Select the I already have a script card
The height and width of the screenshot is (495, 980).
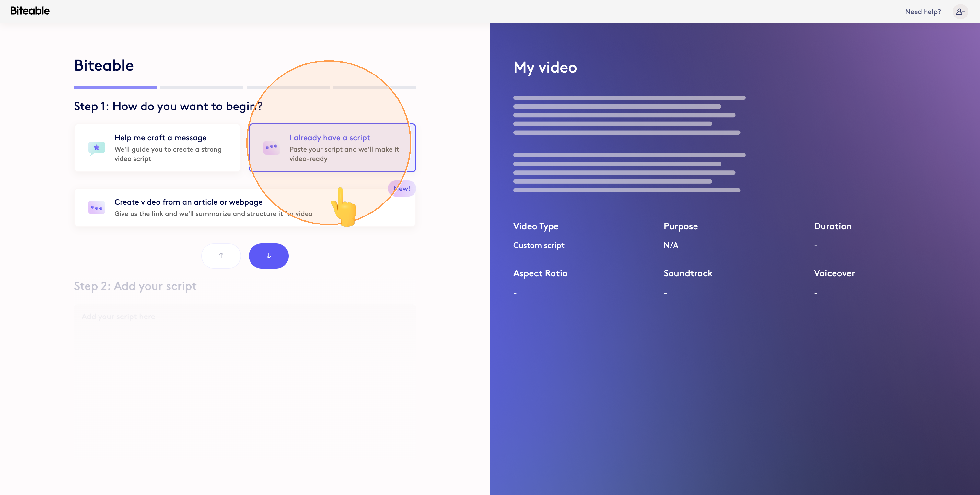tap(332, 148)
